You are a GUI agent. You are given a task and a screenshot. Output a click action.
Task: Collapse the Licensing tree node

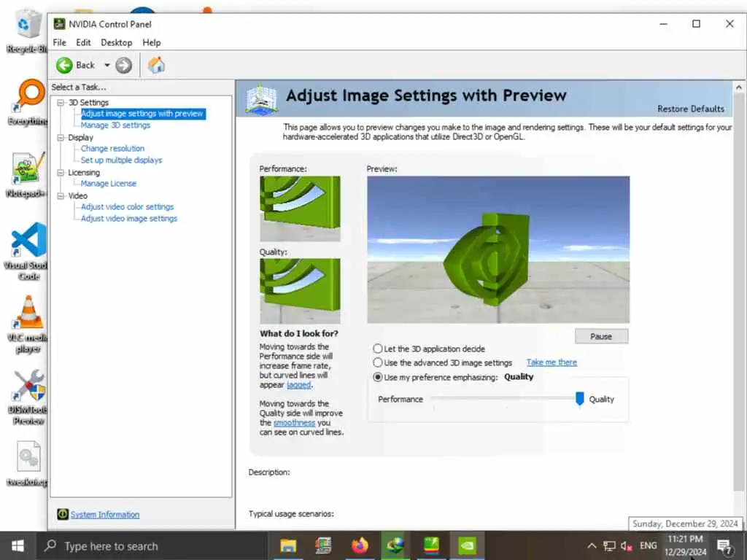[61, 172]
